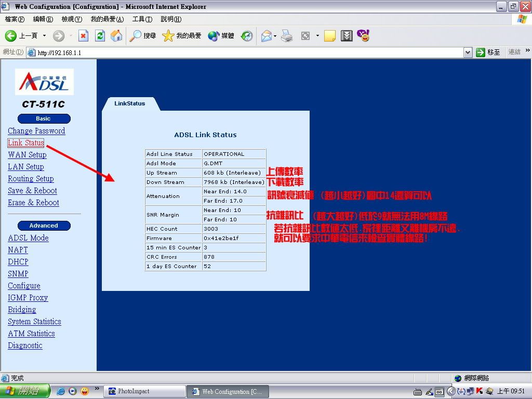This screenshot has height=399, width=532.
Task: Click the gray square icon after Print
Action: click(305, 36)
